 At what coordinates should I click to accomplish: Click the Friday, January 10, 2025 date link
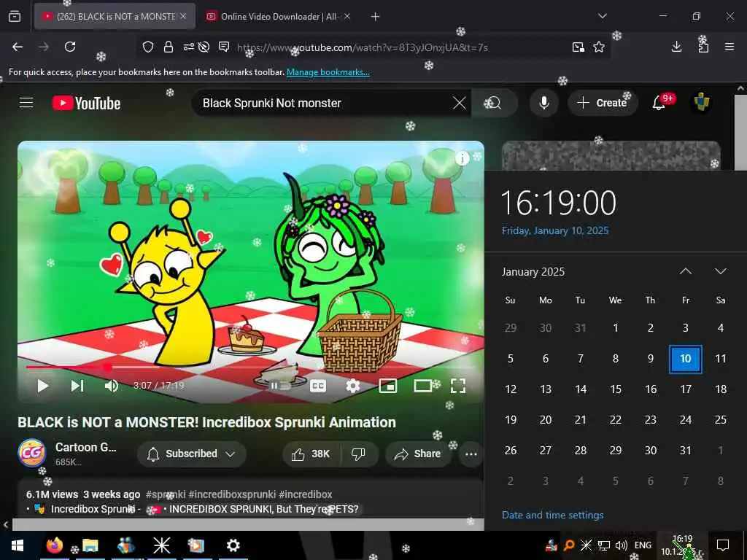[x=555, y=231]
